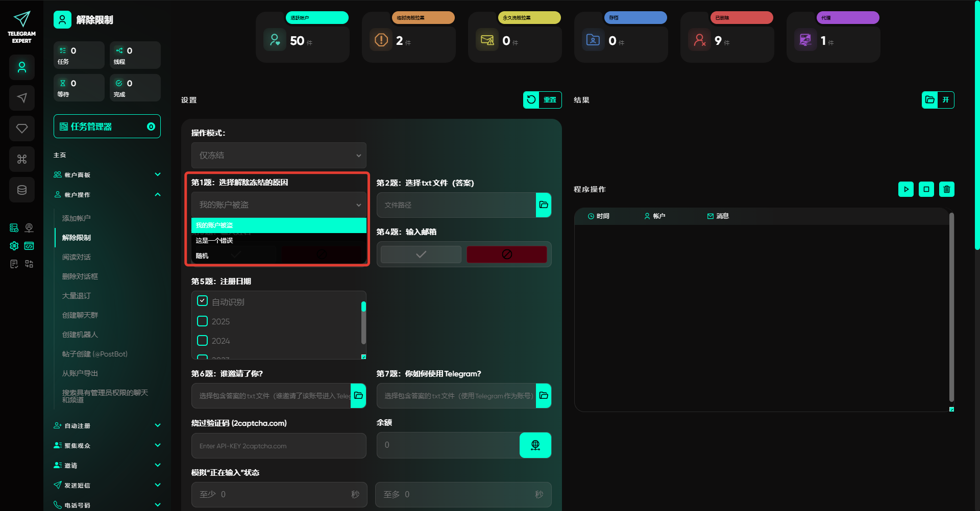The image size is (980, 511).
Task: Click the archive folder-user icon
Action: [x=593, y=40]
